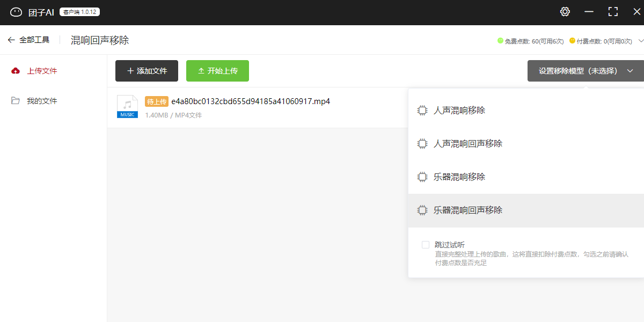Close the 团子AI window
Viewport: 644px width, 322px height.
point(636,12)
